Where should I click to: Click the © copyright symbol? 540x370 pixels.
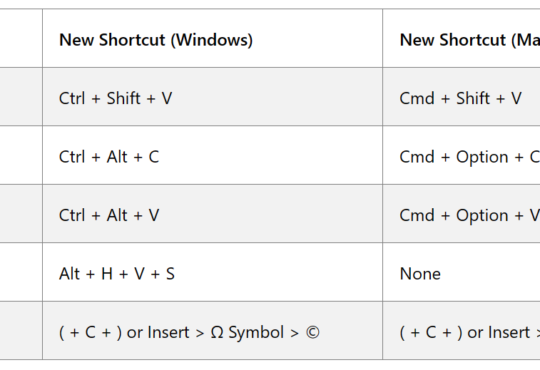coord(312,333)
